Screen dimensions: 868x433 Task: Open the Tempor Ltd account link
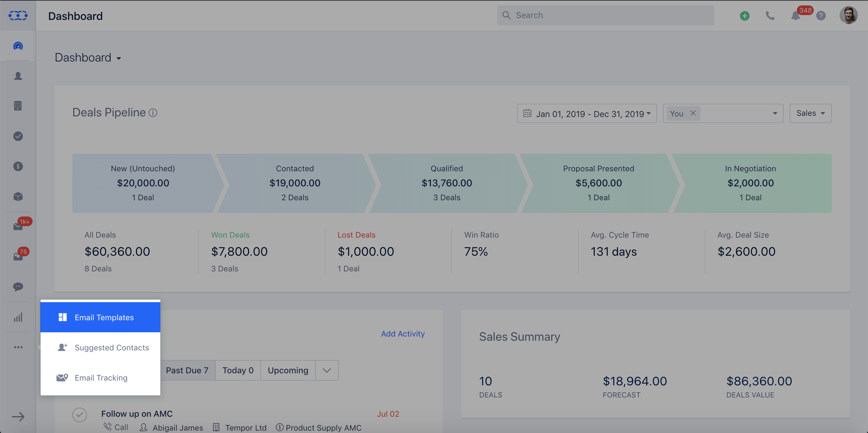click(x=246, y=428)
